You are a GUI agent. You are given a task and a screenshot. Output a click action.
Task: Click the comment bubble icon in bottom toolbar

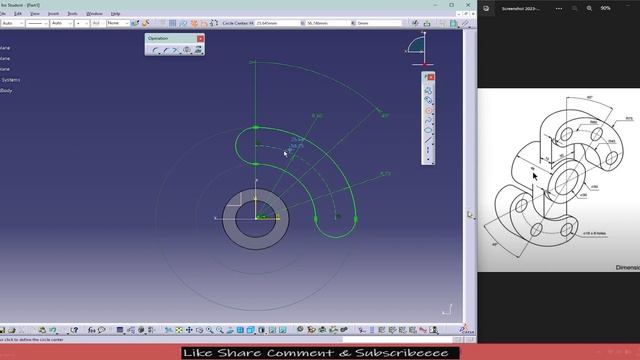click(102, 330)
